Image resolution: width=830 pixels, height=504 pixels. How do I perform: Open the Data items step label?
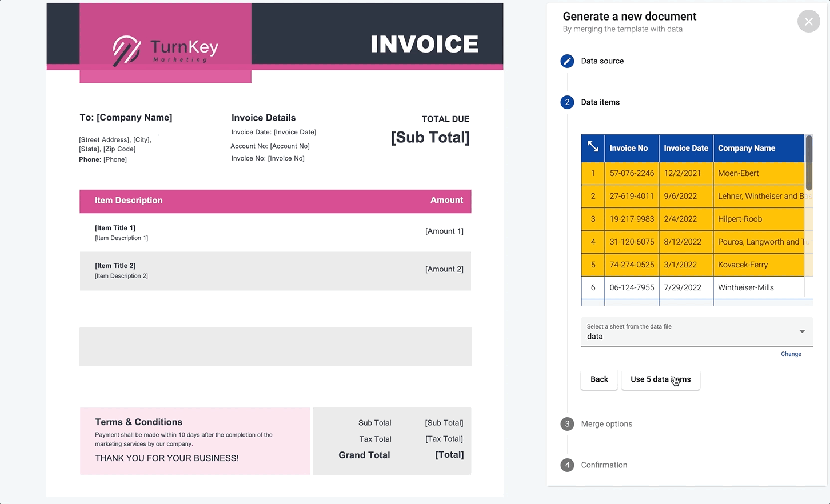pos(600,102)
